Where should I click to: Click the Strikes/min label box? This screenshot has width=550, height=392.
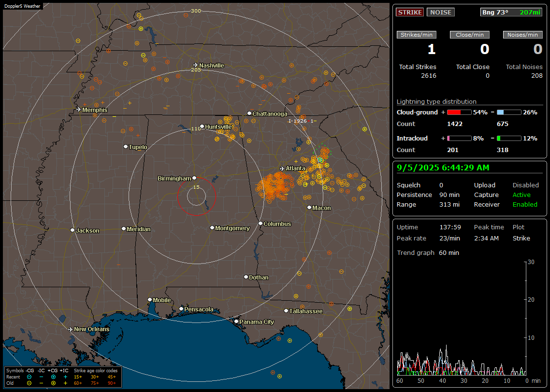click(416, 35)
